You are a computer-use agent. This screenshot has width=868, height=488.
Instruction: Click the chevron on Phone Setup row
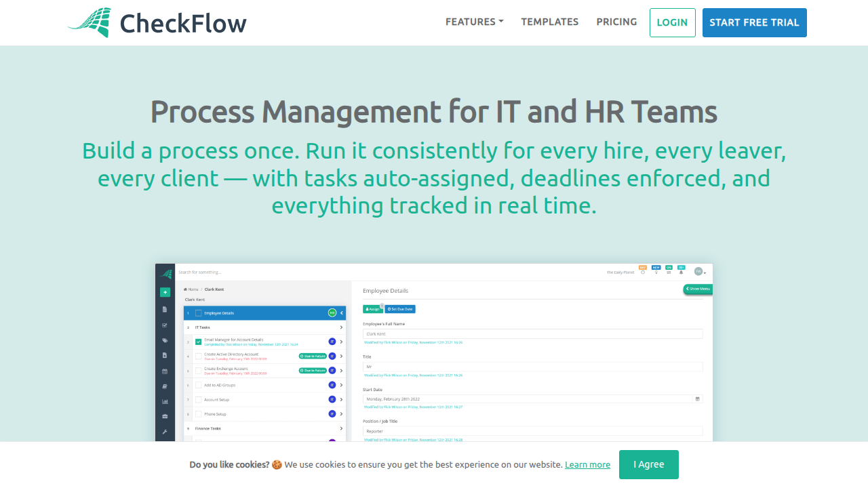pos(341,413)
